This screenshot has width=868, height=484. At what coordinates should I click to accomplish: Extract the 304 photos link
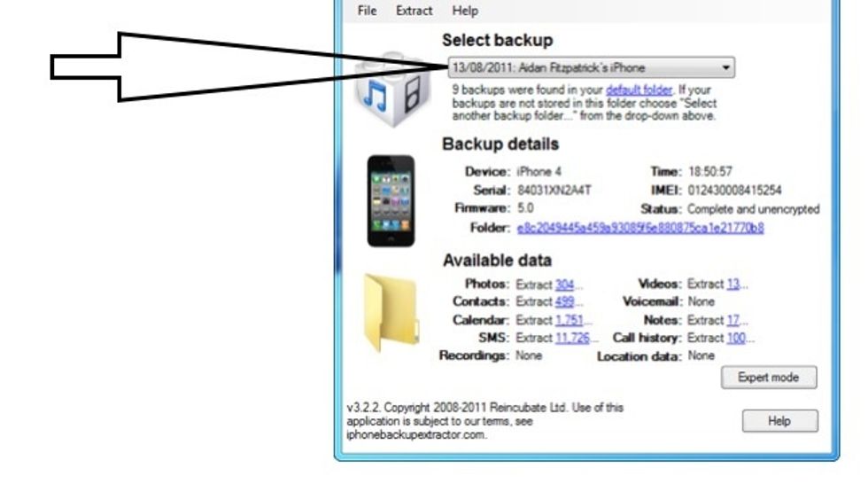[565, 285]
